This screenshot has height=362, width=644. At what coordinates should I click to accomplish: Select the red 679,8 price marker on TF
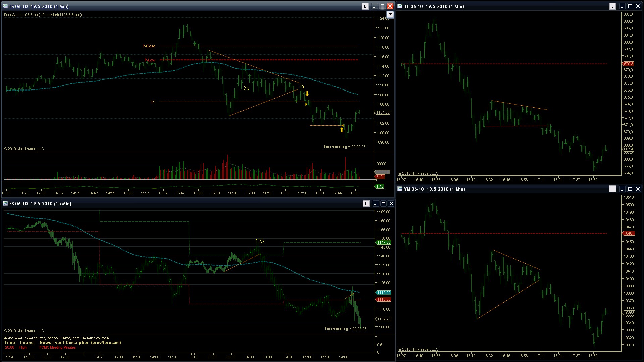coord(628,64)
